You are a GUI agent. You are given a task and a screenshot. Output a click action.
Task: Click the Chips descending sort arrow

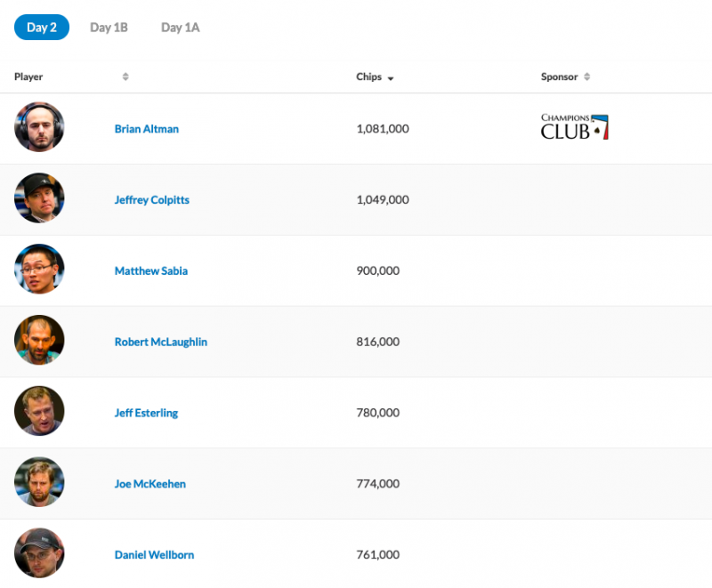click(x=391, y=78)
